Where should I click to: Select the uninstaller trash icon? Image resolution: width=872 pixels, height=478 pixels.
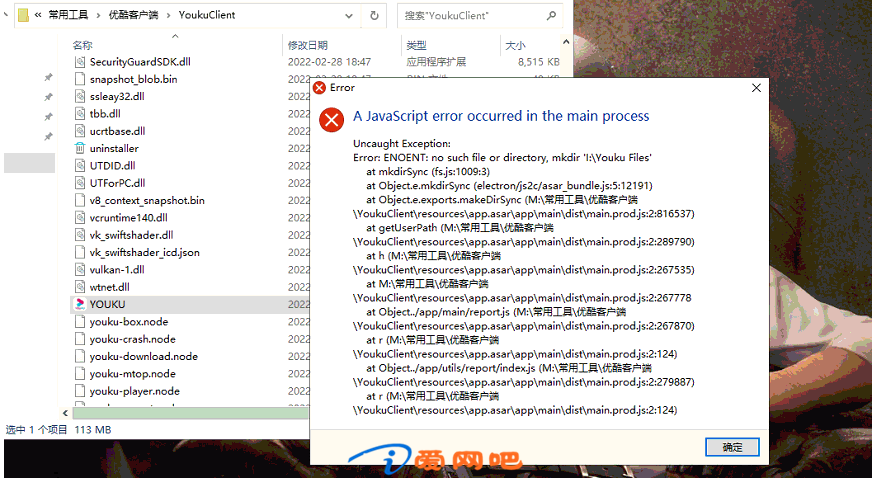click(80, 148)
